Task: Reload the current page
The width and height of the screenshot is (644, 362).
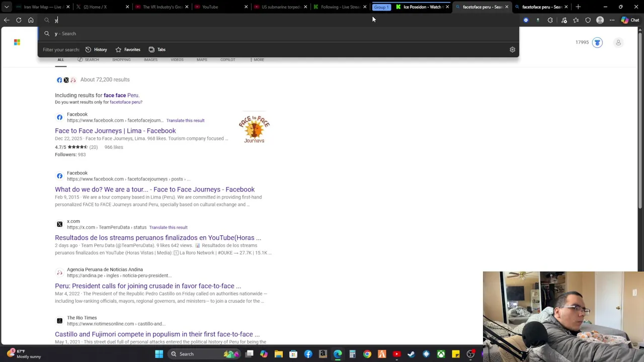Action: (19, 20)
